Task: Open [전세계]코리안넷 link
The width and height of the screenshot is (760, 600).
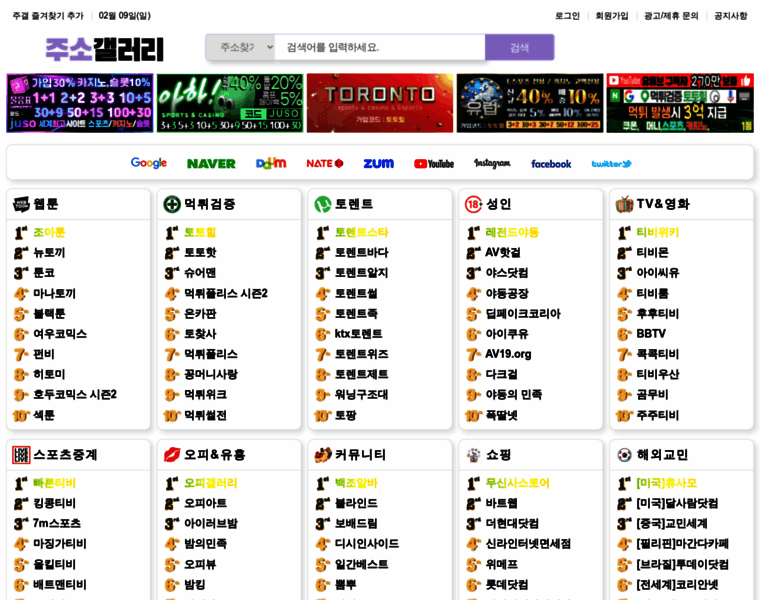Action: point(677,584)
